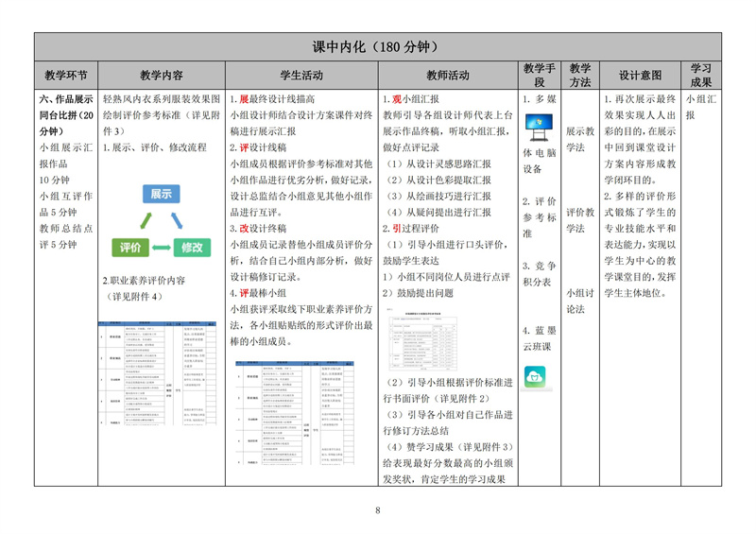Click the 教师活动 column header

[x=448, y=76]
